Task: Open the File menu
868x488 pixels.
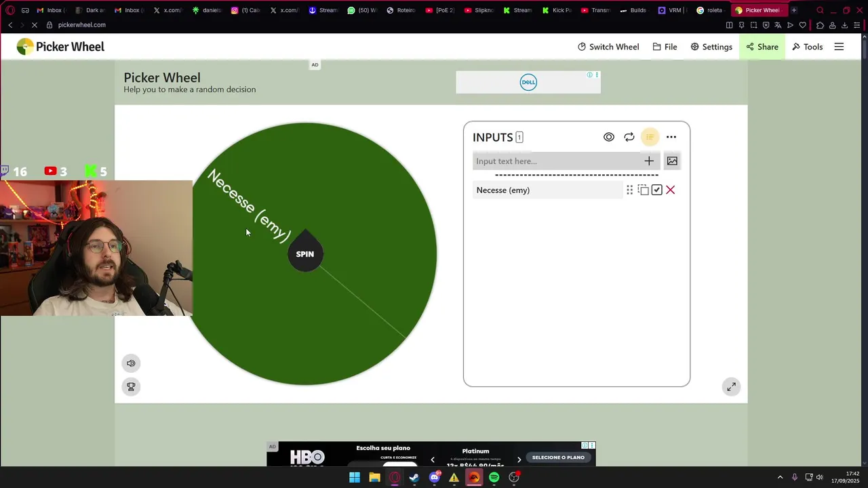Action: (665, 47)
